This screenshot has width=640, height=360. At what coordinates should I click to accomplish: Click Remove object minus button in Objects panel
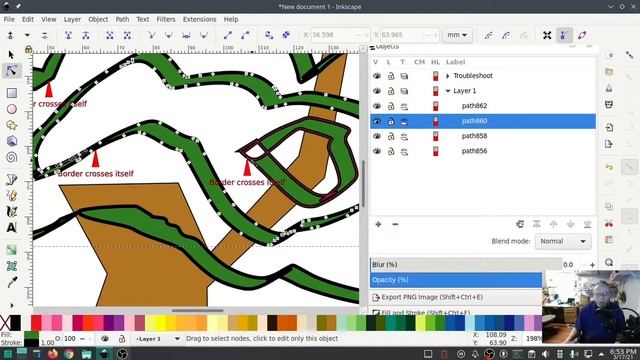[395, 224]
